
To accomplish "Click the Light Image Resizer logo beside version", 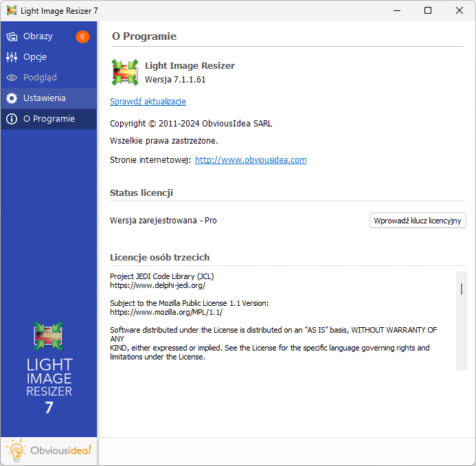I will 125,72.
